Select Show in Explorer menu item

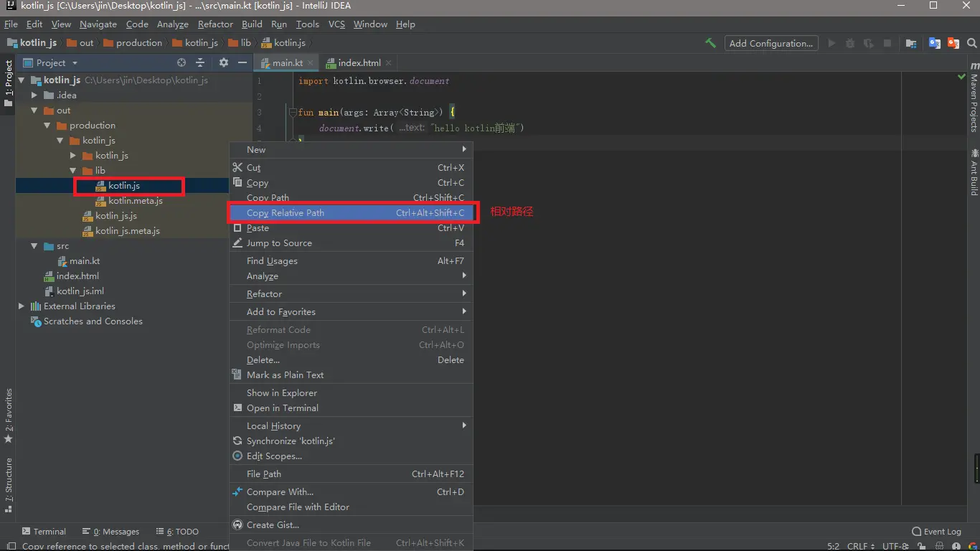[351, 392]
